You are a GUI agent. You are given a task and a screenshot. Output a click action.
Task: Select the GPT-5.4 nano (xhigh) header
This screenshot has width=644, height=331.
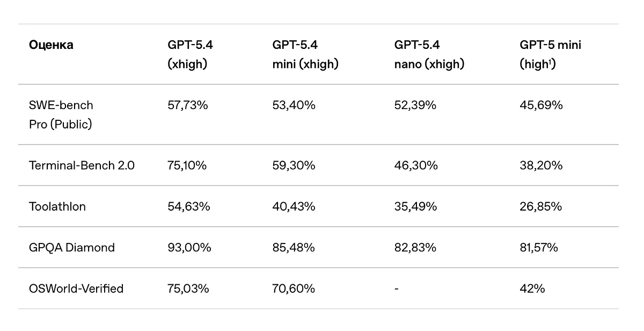click(428, 54)
